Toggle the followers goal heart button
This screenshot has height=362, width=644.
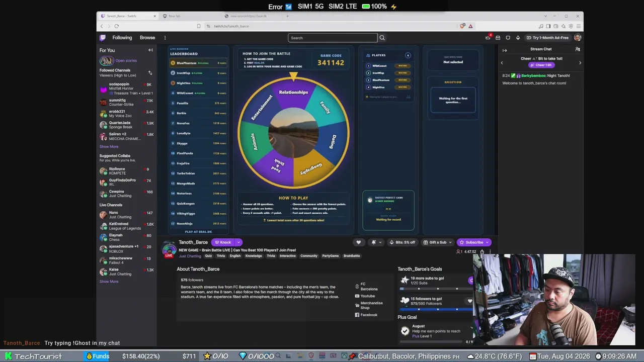point(470,301)
